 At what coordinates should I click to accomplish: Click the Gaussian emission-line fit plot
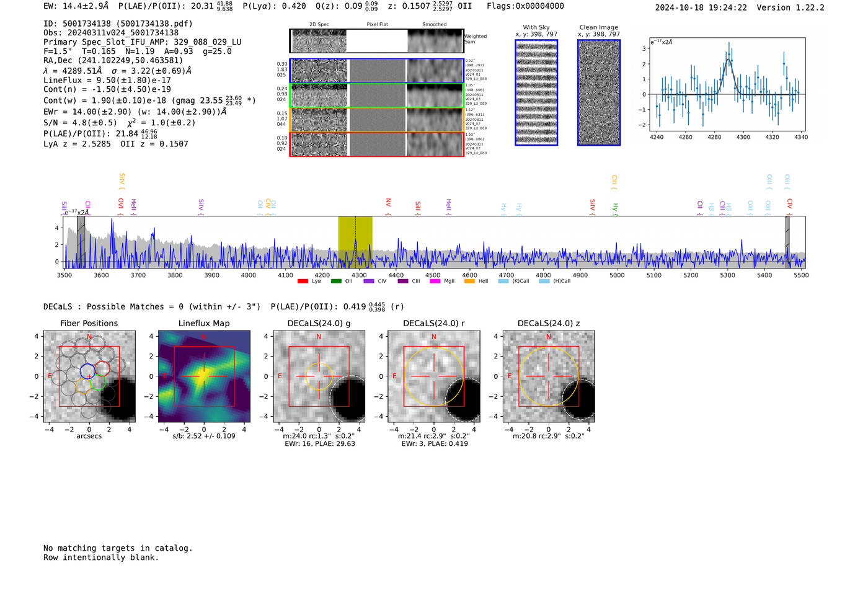point(727,84)
